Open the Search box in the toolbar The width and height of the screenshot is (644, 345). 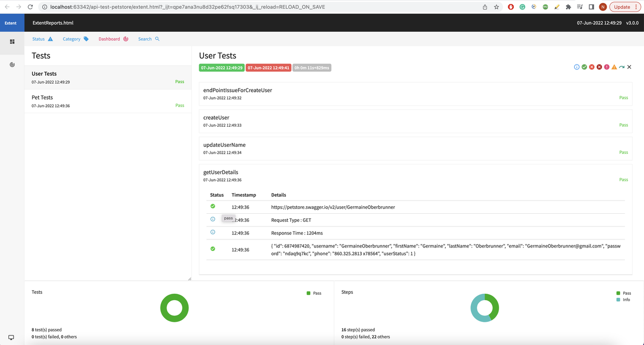[149, 39]
